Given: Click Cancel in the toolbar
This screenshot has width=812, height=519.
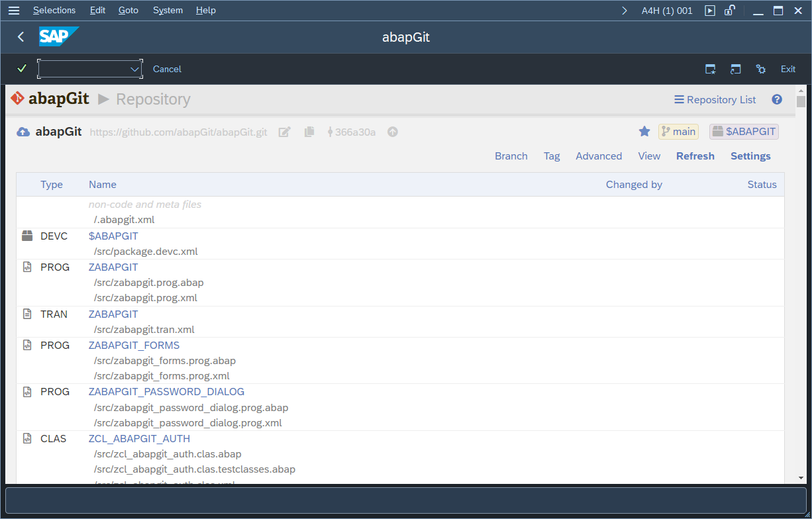Looking at the screenshot, I should point(167,69).
